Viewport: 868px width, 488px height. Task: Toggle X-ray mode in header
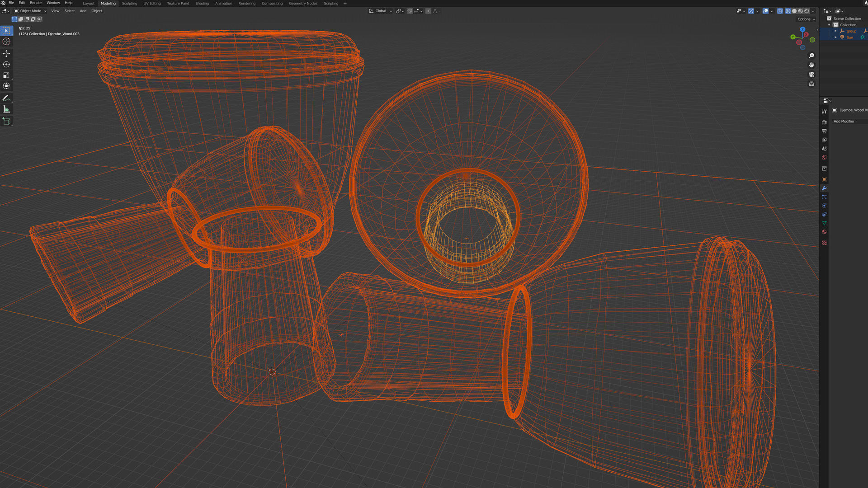coord(780,11)
